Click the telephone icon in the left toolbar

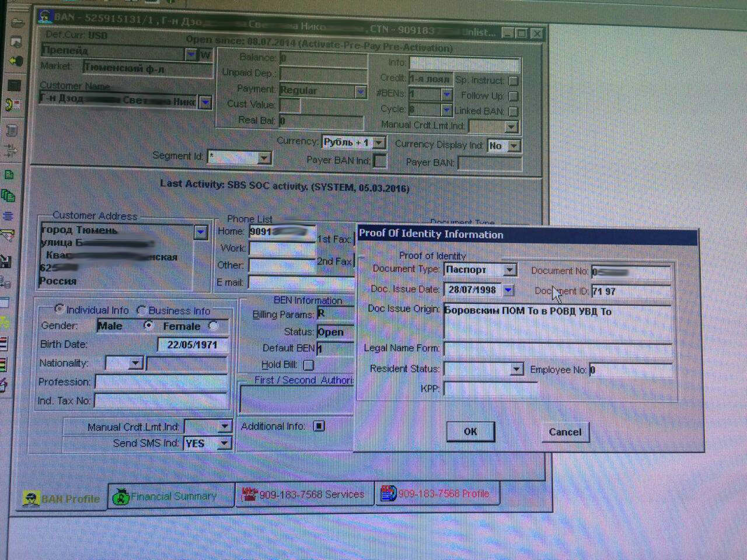tap(13, 105)
